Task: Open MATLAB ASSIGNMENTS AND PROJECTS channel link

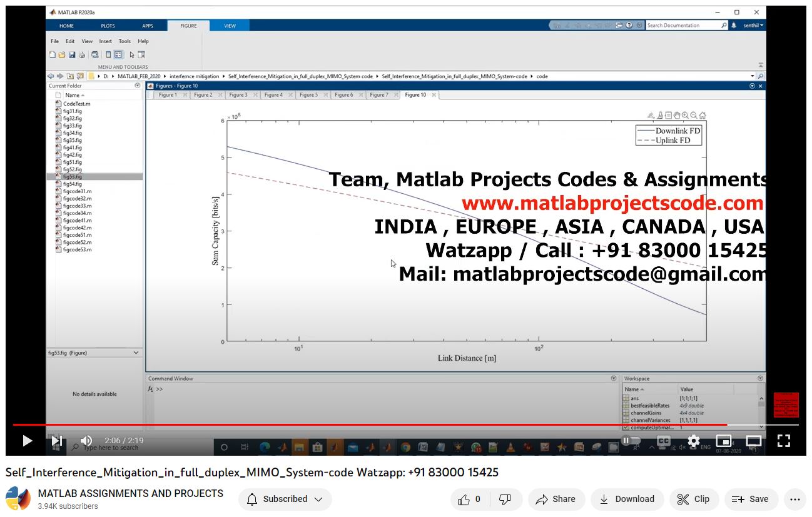Action: [131, 493]
